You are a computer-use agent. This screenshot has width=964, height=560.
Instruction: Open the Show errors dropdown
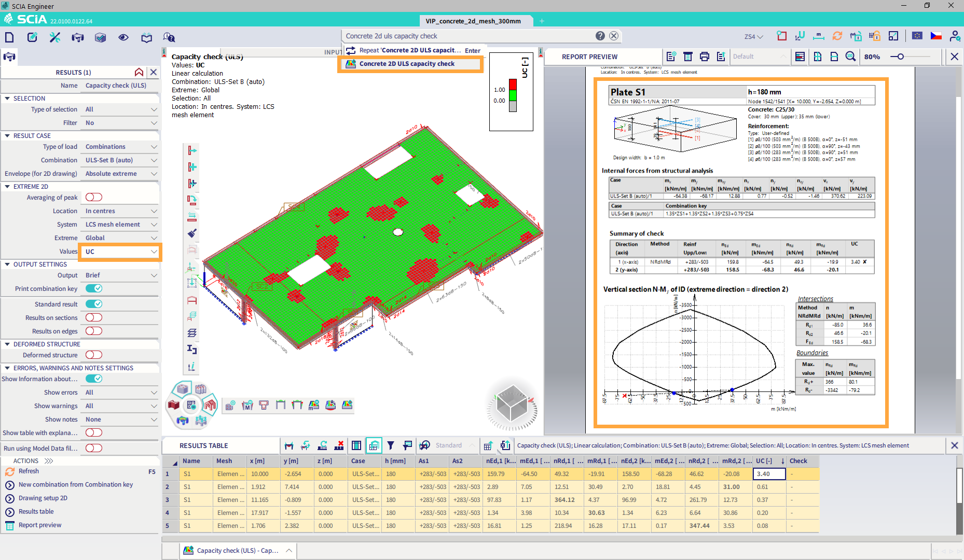coord(119,392)
